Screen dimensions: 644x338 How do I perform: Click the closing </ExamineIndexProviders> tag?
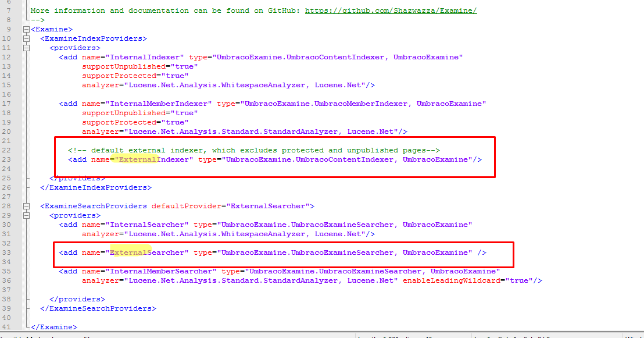[x=96, y=187]
